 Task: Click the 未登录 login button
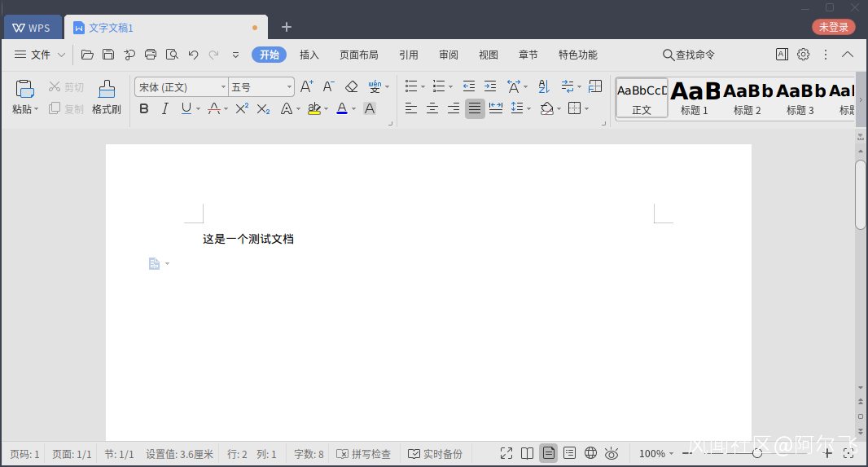pos(833,27)
